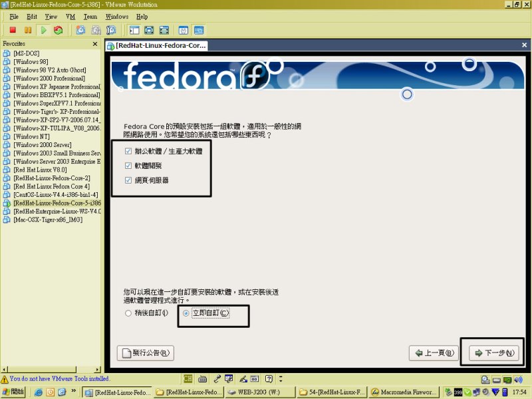The height and width of the screenshot is (399, 532).
Task: Click Favorites scrollbar left arrow
Action: coord(4,369)
